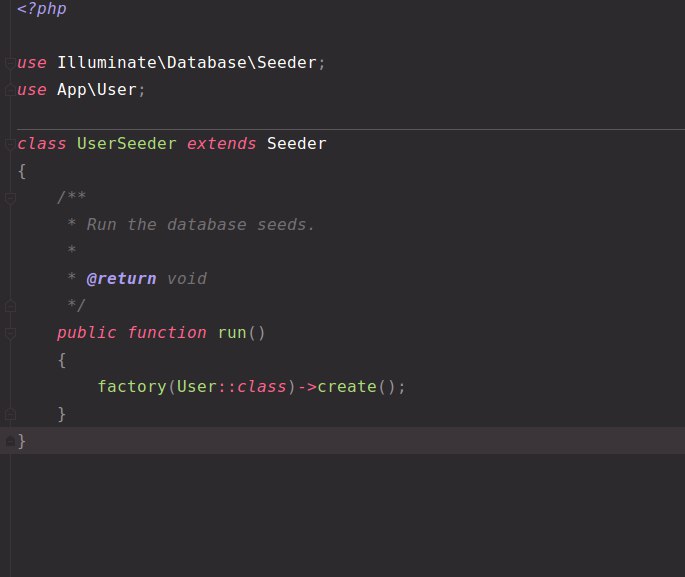Click the extends keyword
This screenshot has width=685, height=577.
(221, 144)
